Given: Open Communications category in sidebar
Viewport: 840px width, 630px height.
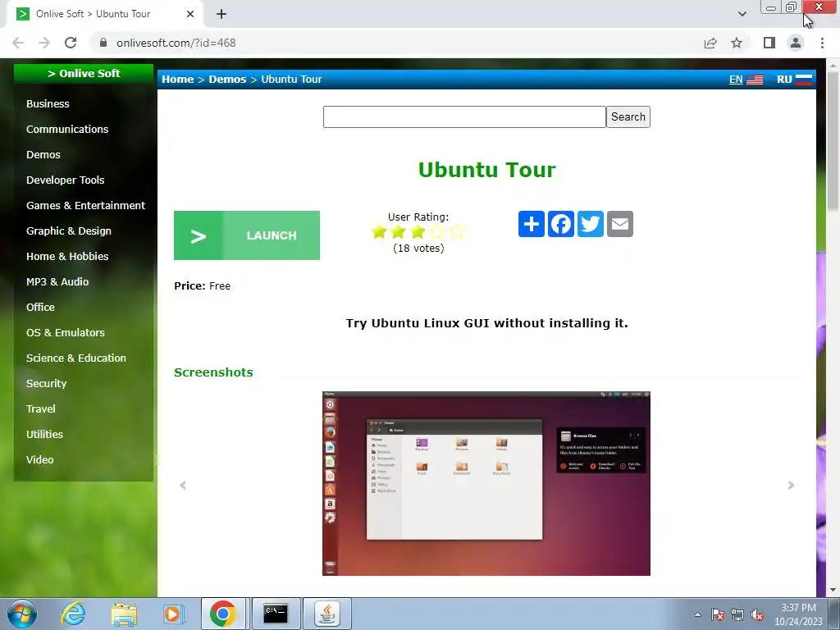Looking at the screenshot, I should (67, 129).
